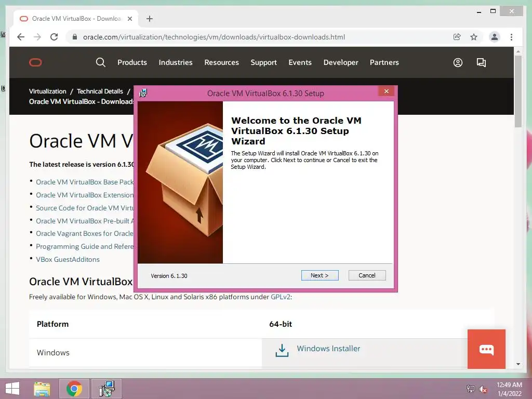This screenshot has width=532, height=399.
Task: Open Chrome's three-dot menu
Action: (x=511, y=37)
